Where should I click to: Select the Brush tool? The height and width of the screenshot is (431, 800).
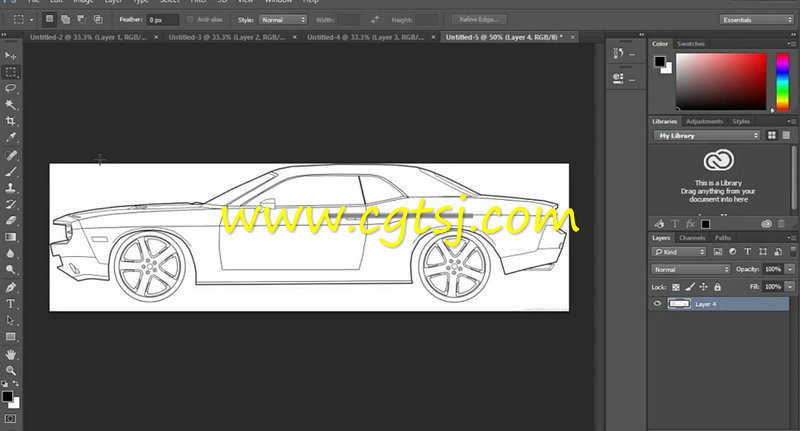[x=10, y=171]
